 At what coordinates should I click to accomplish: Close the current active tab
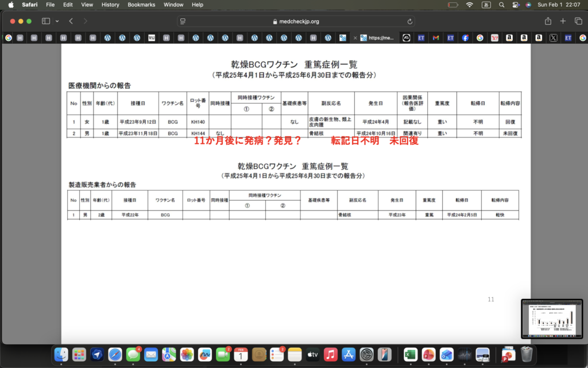click(355, 38)
